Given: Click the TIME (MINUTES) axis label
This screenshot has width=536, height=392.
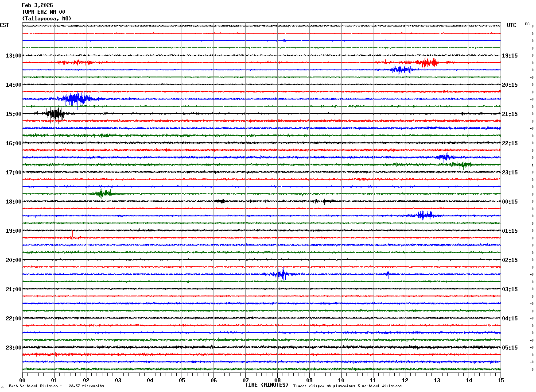Looking at the screenshot, I should pos(267,385).
